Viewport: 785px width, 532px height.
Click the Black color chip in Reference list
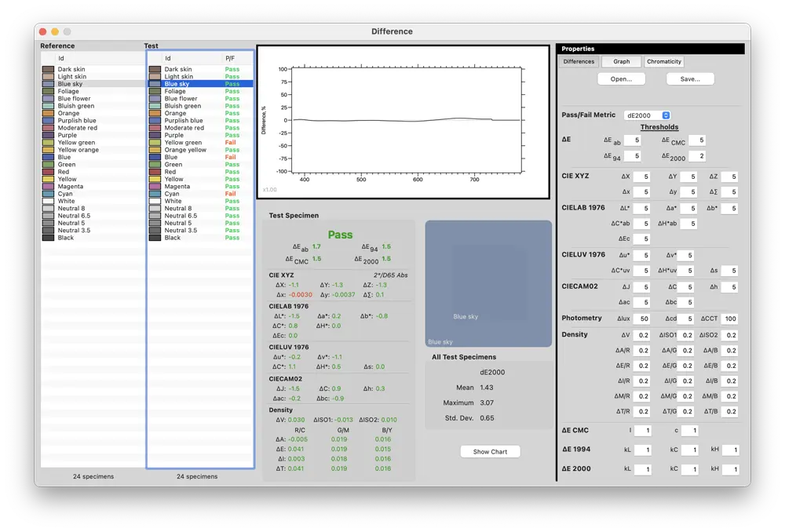(x=47, y=237)
